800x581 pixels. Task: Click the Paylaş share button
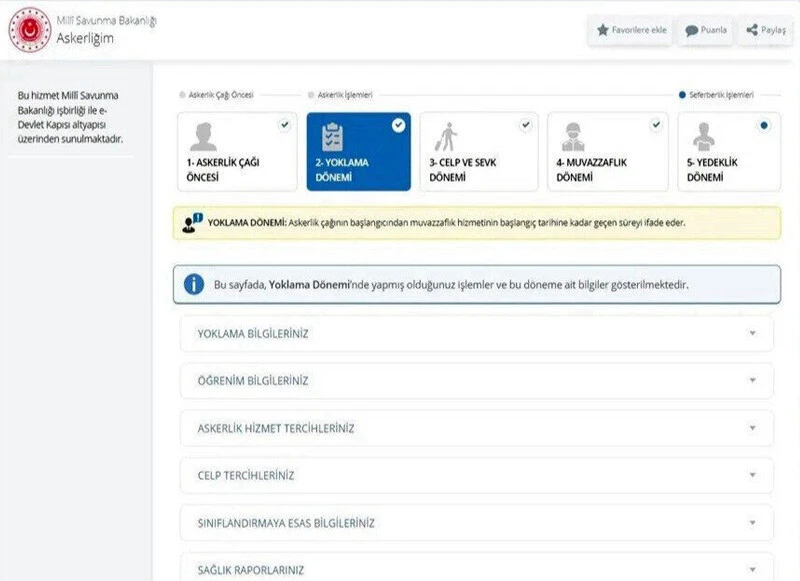[x=764, y=30]
